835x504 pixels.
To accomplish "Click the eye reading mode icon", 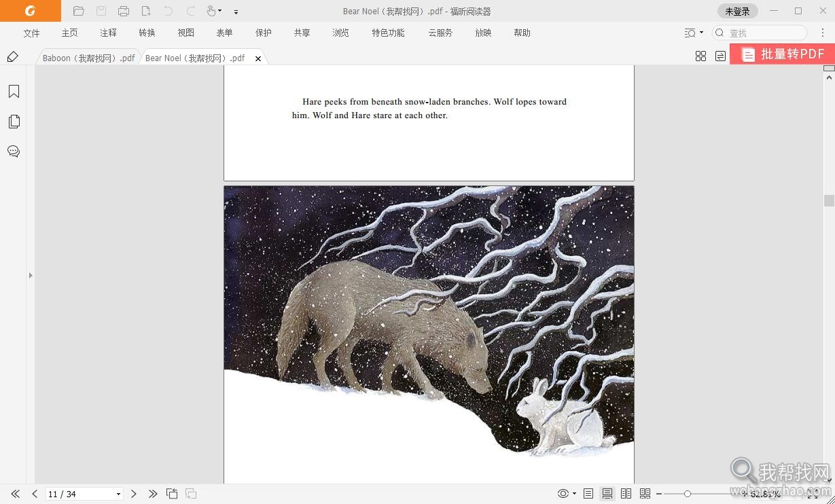I will pyautogui.click(x=563, y=494).
